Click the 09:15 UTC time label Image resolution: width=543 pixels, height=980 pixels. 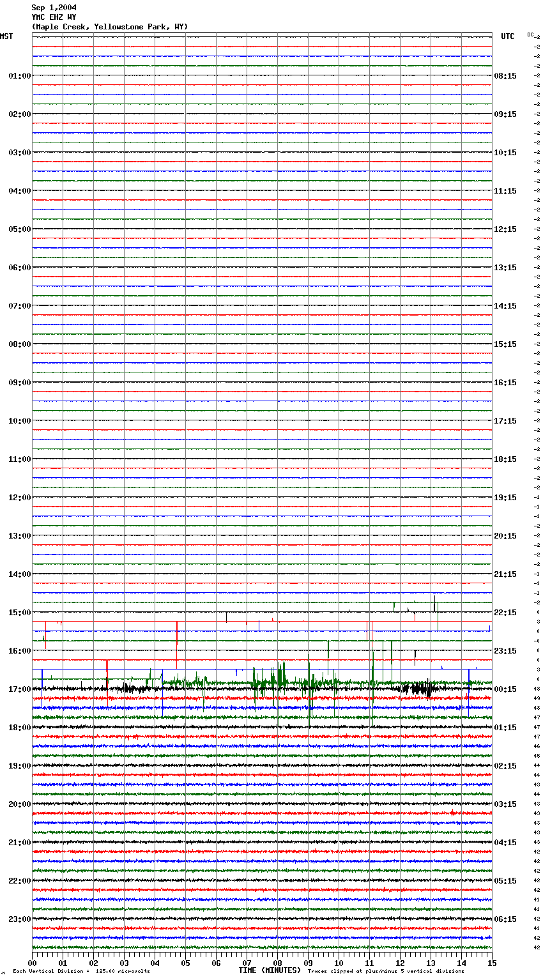(x=505, y=114)
